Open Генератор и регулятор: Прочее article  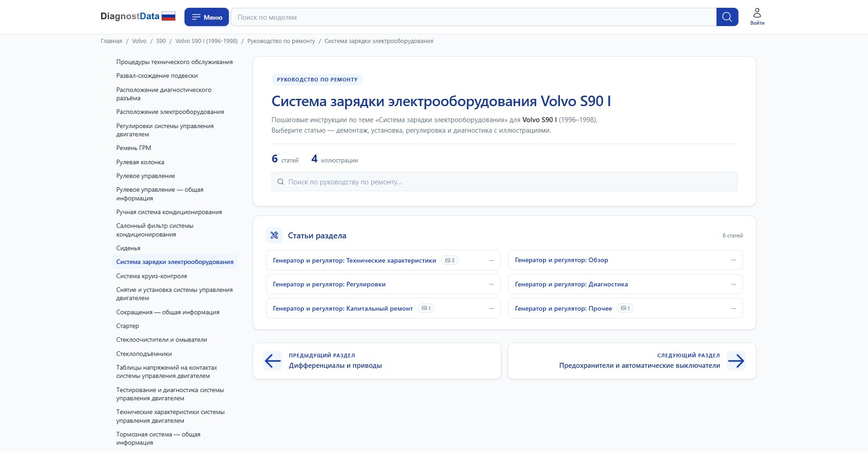(625, 308)
